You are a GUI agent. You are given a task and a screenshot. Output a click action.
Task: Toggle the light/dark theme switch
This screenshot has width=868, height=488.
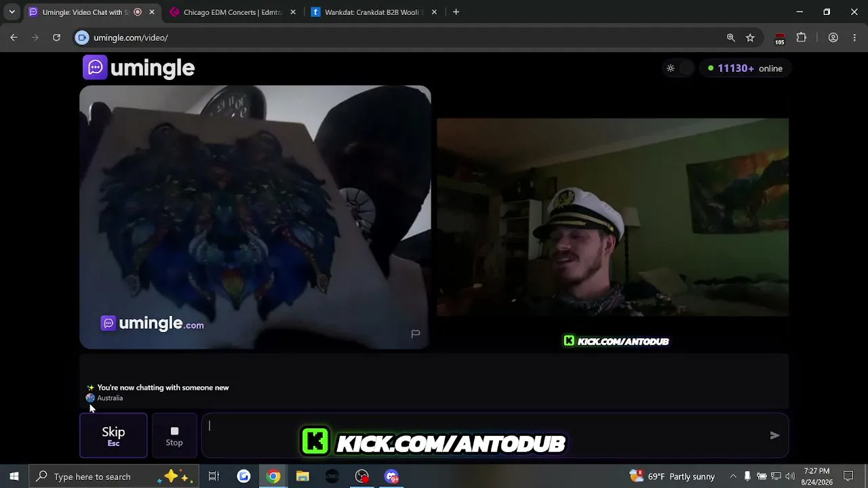pos(679,68)
